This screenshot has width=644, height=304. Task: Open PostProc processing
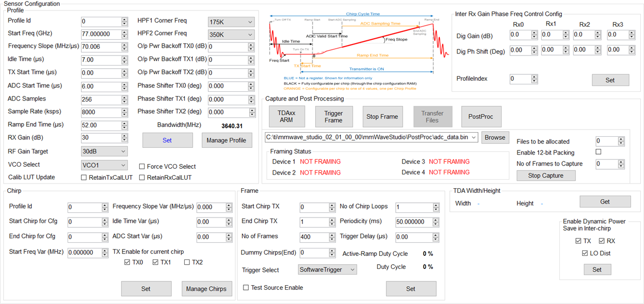tap(481, 116)
